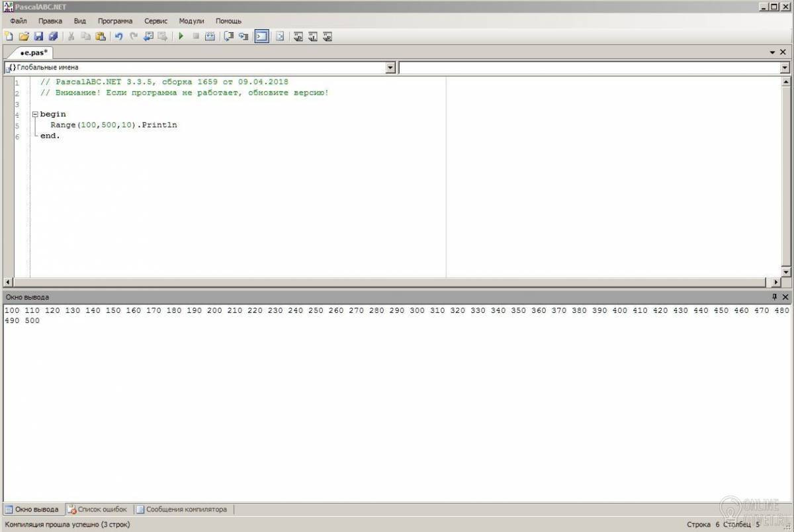Viewport: 794px width, 532px height.
Task: Click the editor vertical scrollbar down arrow
Action: coord(785,272)
